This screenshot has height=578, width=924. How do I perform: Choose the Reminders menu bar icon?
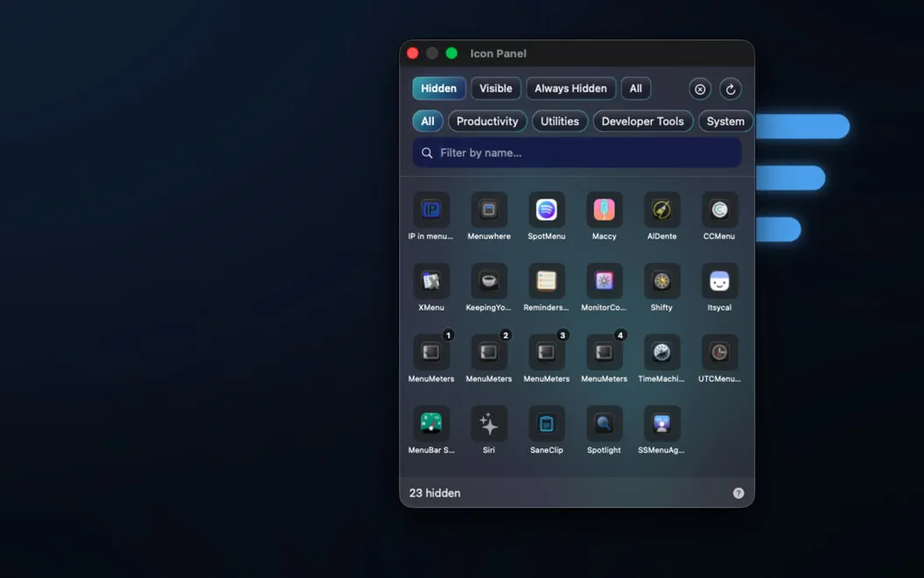(x=546, y=281)
